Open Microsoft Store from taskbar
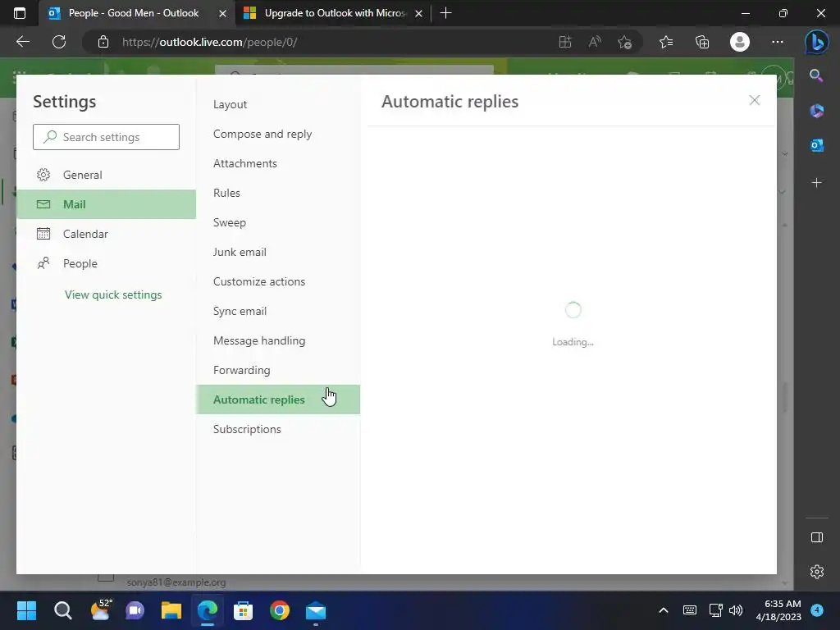Image resolution: width=840 pixels, height=630 pixels. (x=243, y=610)
